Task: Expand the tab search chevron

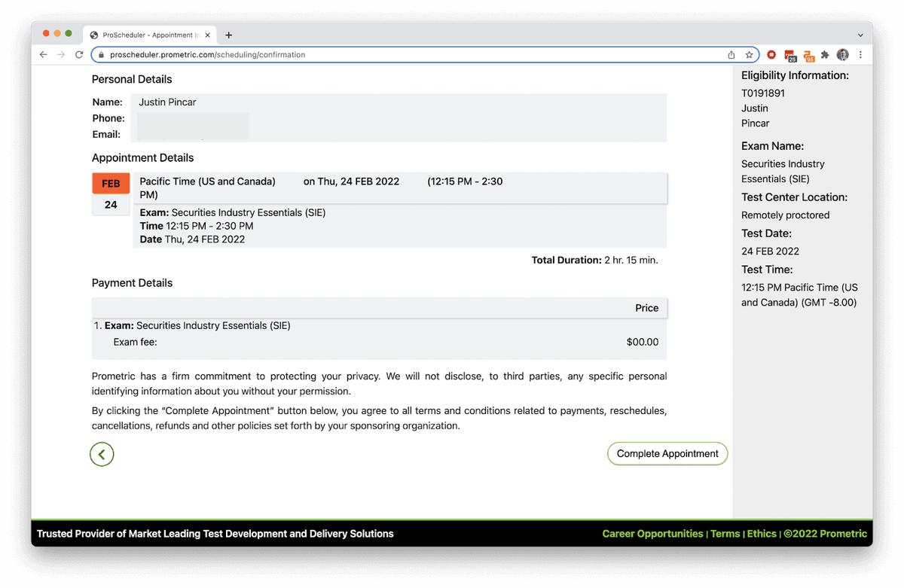Action: (860, 35)
